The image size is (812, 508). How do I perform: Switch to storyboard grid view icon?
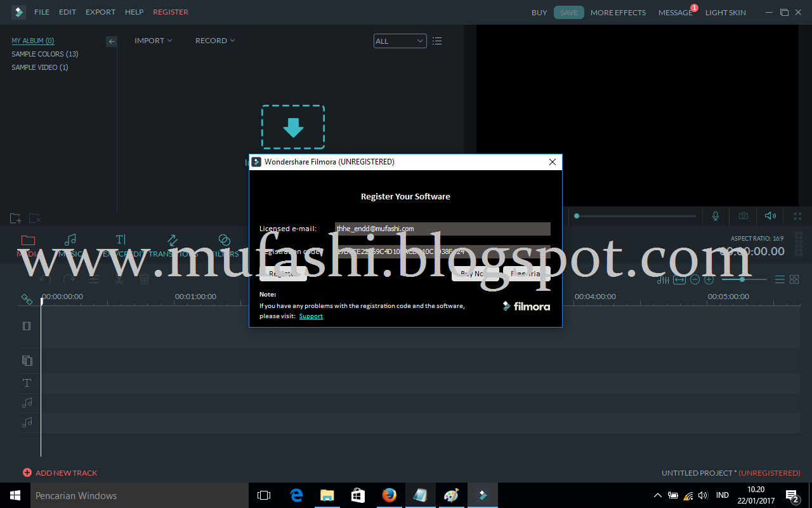pos(794,279)
